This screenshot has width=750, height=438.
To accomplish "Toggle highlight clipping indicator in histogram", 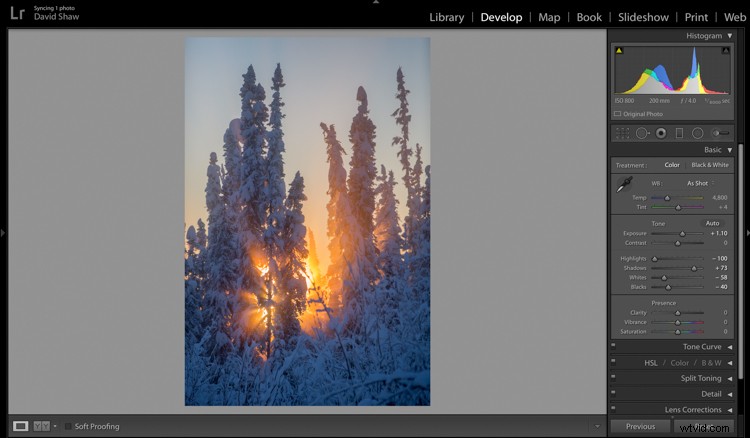I will [726, 50].
